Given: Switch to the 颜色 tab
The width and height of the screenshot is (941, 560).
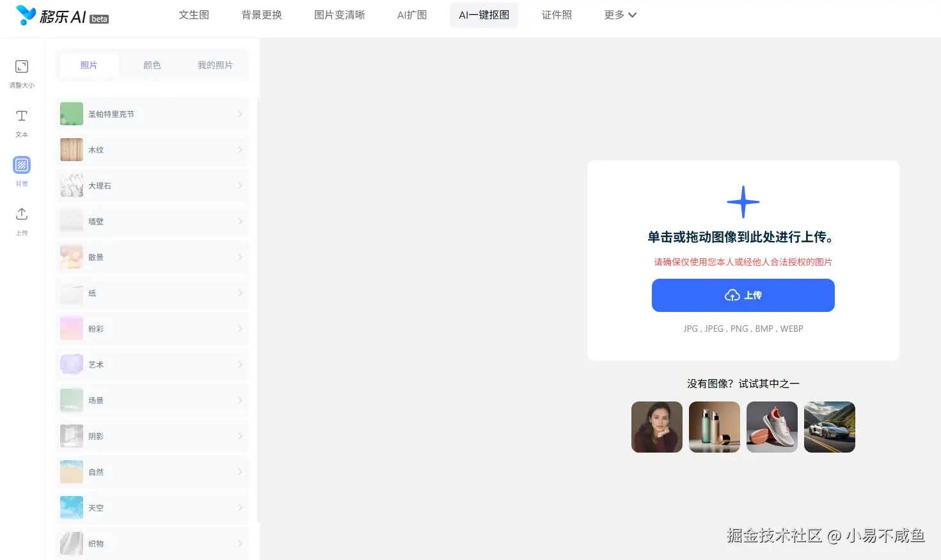Looking at the screenshot, I should 152,65.
